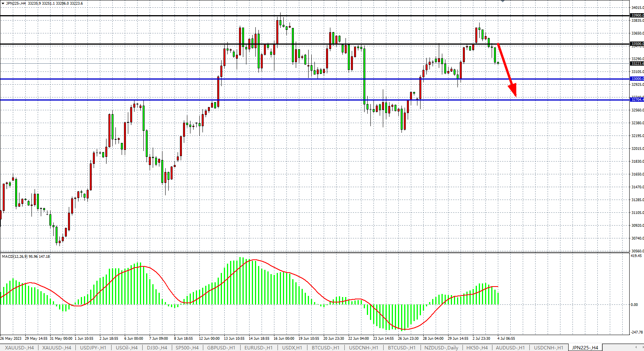The height and width of the screenshot is (351, 644).
Task: Open the GBPUSD-,H1 chart tab
Action: 221,348
